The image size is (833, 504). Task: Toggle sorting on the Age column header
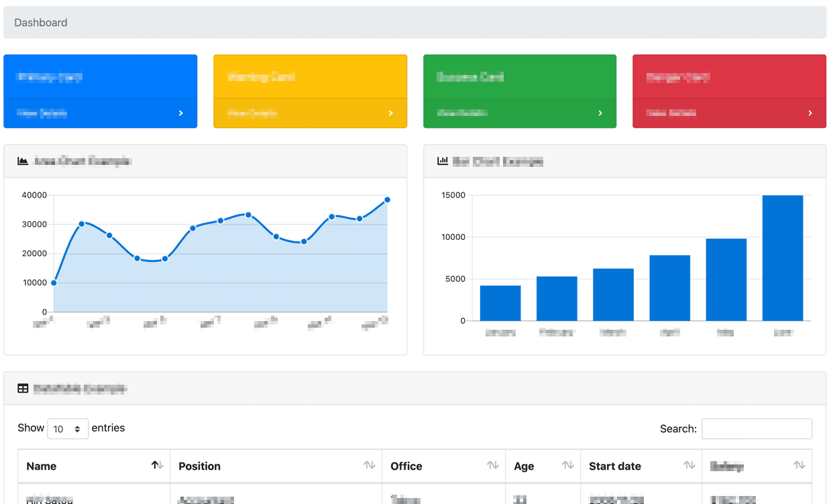pyautogui.click(x=524, y=466)
